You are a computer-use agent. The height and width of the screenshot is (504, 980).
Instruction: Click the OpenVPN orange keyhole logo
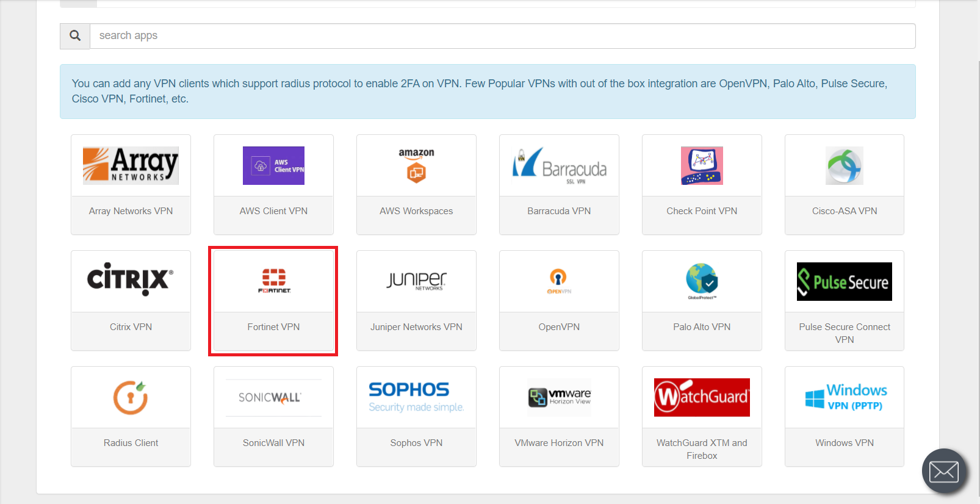click(x=559, y=281)
